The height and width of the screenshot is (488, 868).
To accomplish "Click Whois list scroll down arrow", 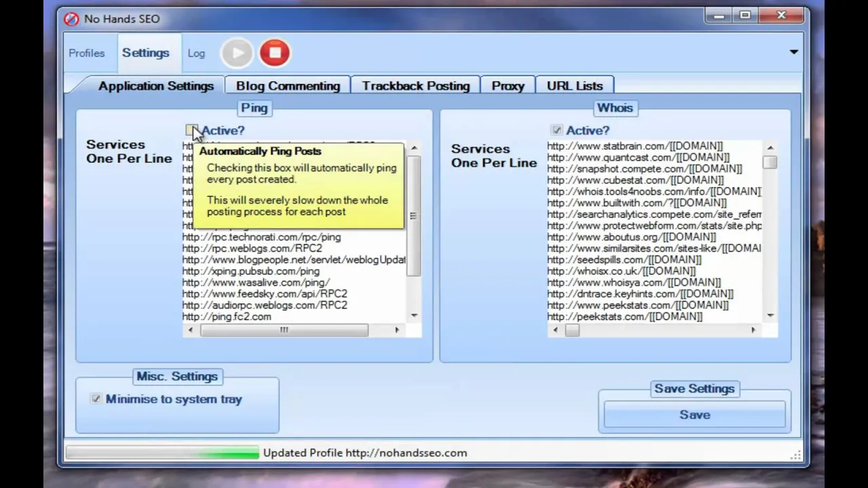I will tap(770, 316).
